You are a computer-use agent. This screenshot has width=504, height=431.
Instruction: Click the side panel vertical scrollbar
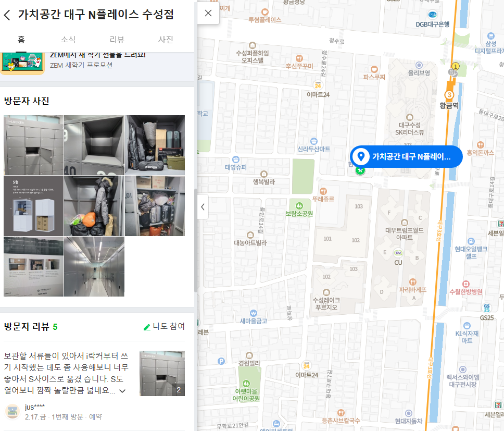point(195,240)
